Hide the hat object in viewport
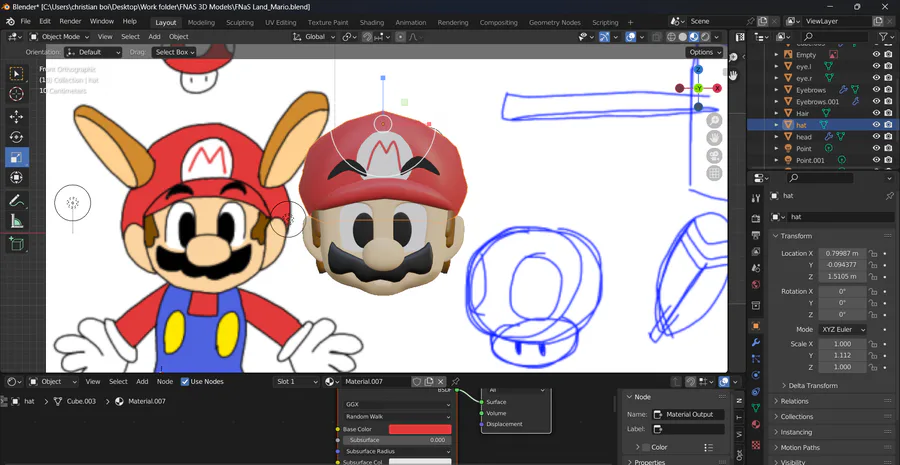The width and height of the screenshot is (900, 465). tap(876, 125)
